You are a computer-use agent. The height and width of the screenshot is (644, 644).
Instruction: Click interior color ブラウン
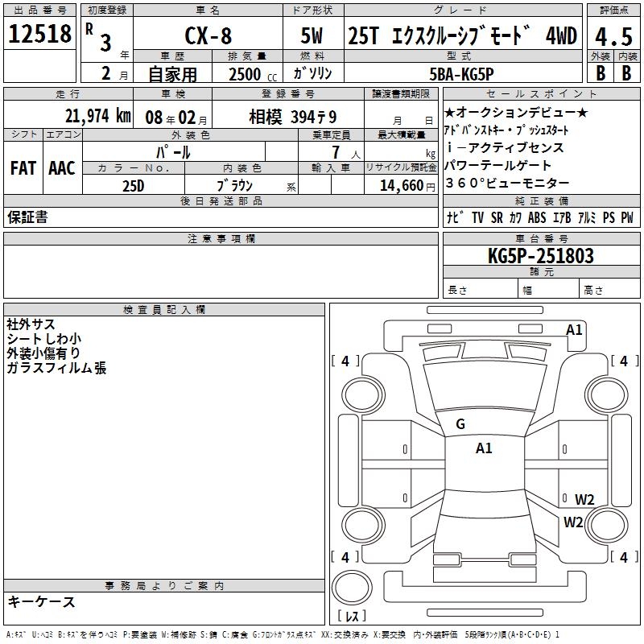click(235, 186)
